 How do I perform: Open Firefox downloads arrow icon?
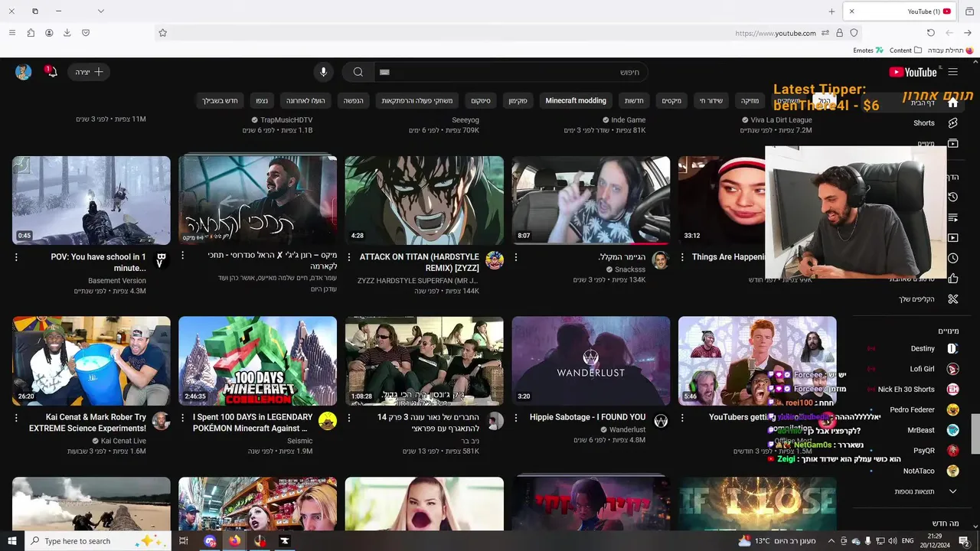coord(67,33)
